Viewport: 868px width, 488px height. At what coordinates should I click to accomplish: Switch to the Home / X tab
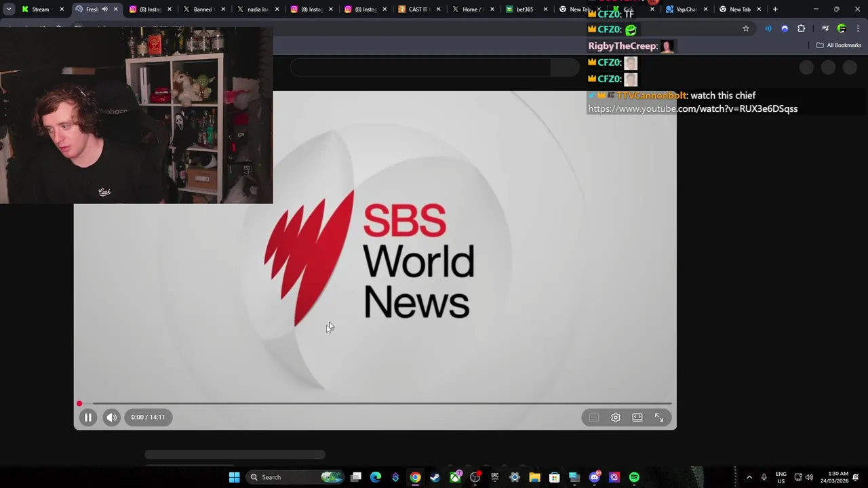coord(471,9)
